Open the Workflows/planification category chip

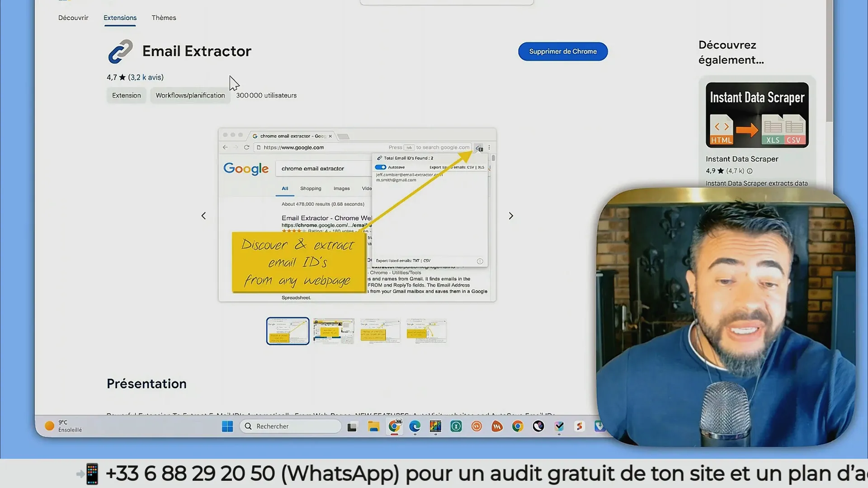[x=190, y=95]
